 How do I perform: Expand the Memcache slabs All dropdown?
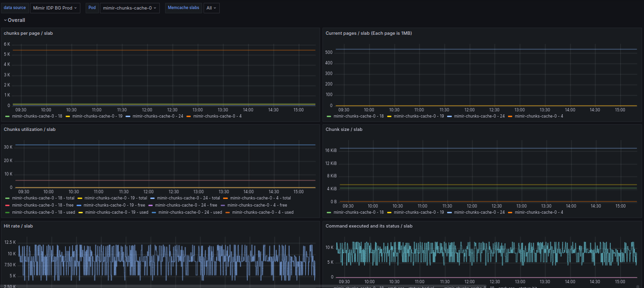pyautogui.click(x=211, y=8)
